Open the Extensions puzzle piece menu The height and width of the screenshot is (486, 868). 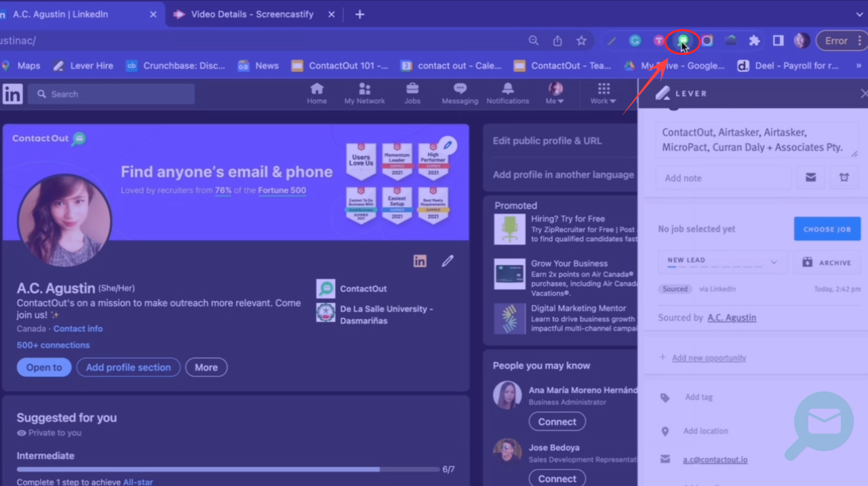[754, 41]
